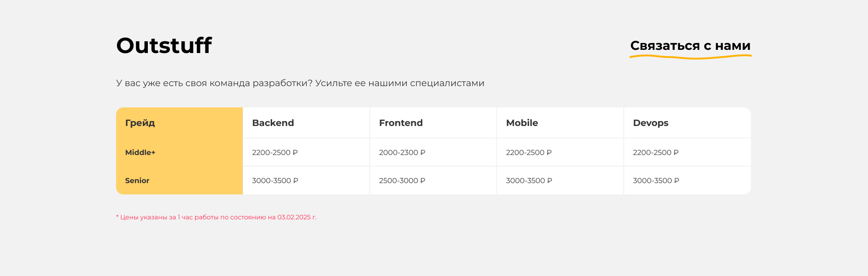This screenshot has height=276, width=868.
Task: Click the Outstuff logo heading
Action: (165, 45)
